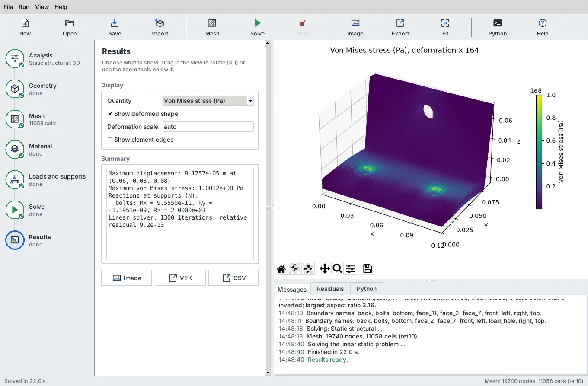Select the Messages tab
Screen dimensions: 588x386
point(292,289)
